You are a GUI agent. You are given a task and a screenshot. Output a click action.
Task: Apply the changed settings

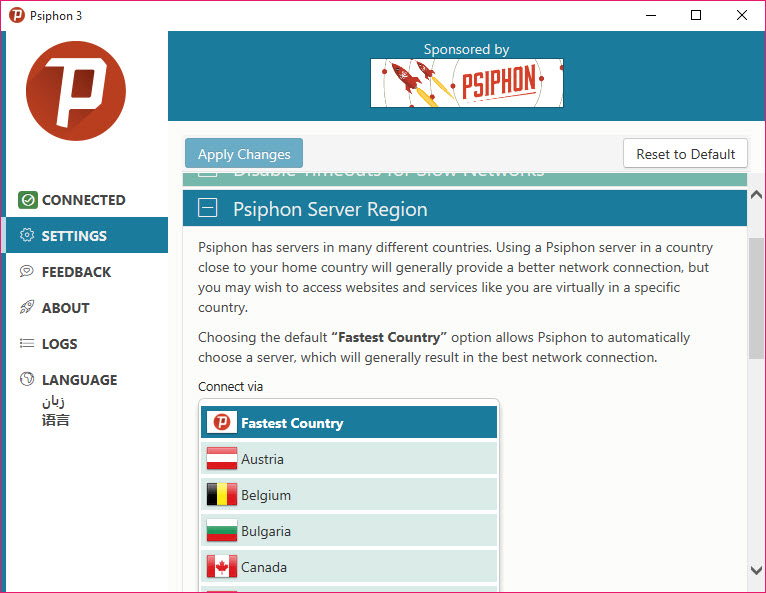click(x=244, y=153)
